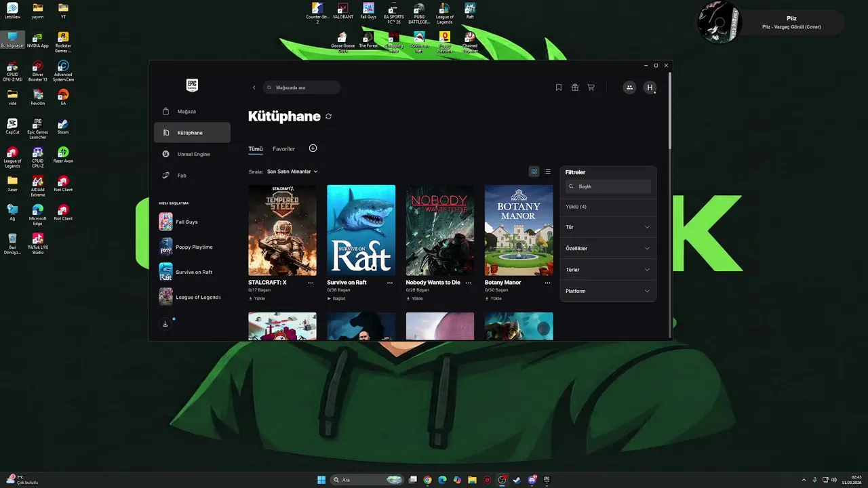868x488 pixels.
Task: Open the Steam desktop shortcut
Action: coord(63,126)
